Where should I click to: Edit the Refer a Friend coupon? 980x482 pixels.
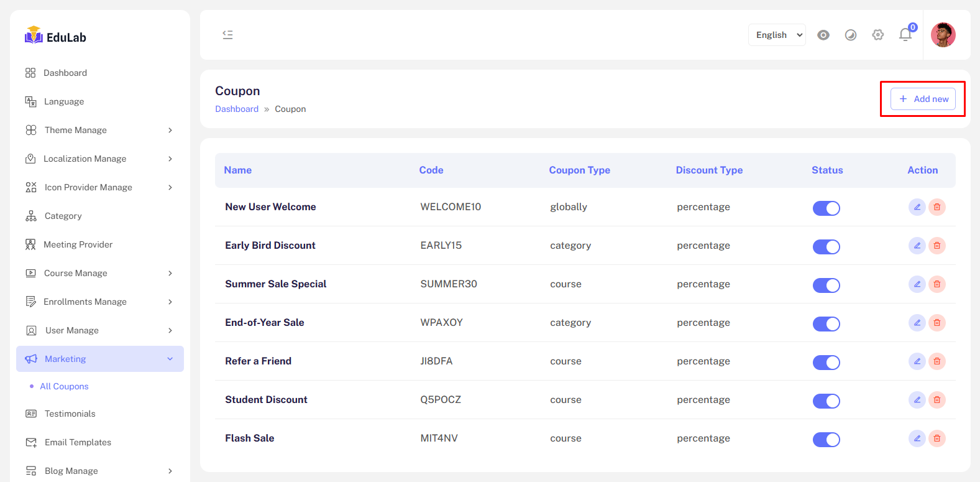pyautogui.click(x=917, y=361)
